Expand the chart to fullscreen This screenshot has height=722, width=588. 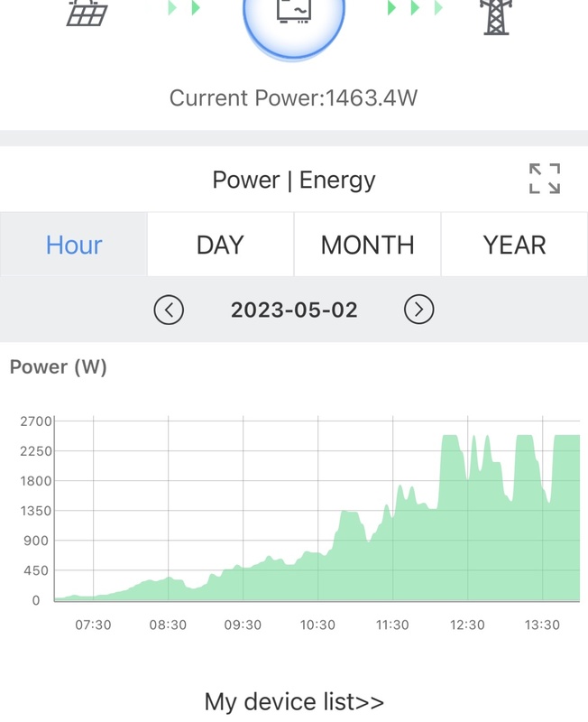544,179
